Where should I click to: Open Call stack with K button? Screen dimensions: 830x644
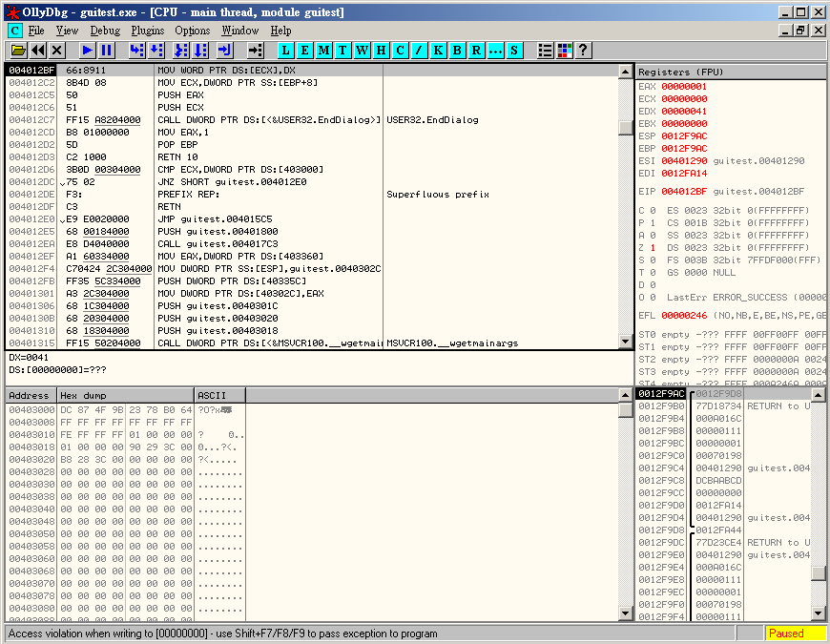click(x=439, y=50)
